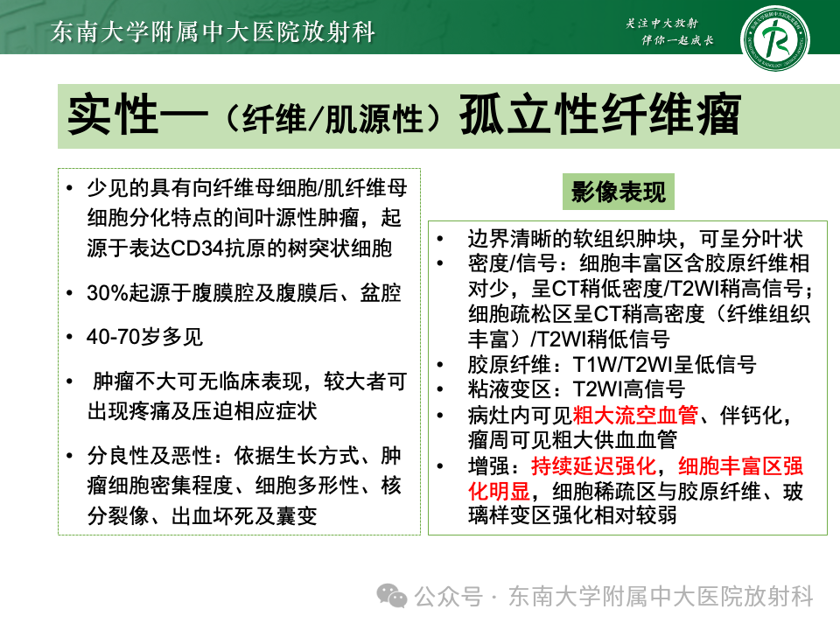Select the line "出现疼痛及压迫相应症状"

coord(202,411)
